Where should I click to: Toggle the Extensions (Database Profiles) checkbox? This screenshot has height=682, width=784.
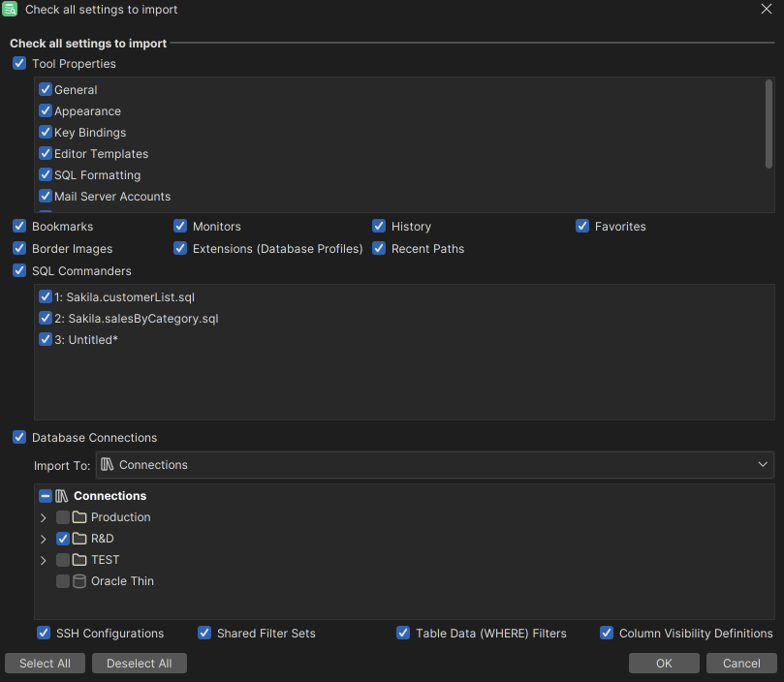pos(180,249)
